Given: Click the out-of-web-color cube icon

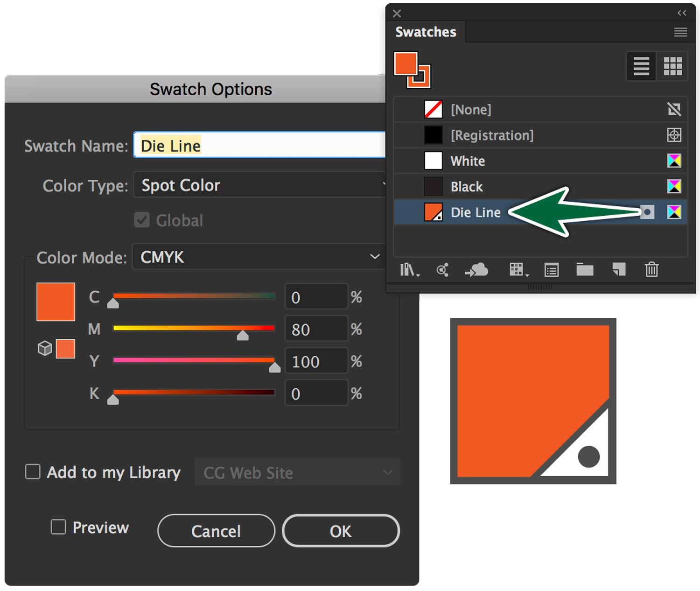Looking at the screenshot, I should pos(45,348).
